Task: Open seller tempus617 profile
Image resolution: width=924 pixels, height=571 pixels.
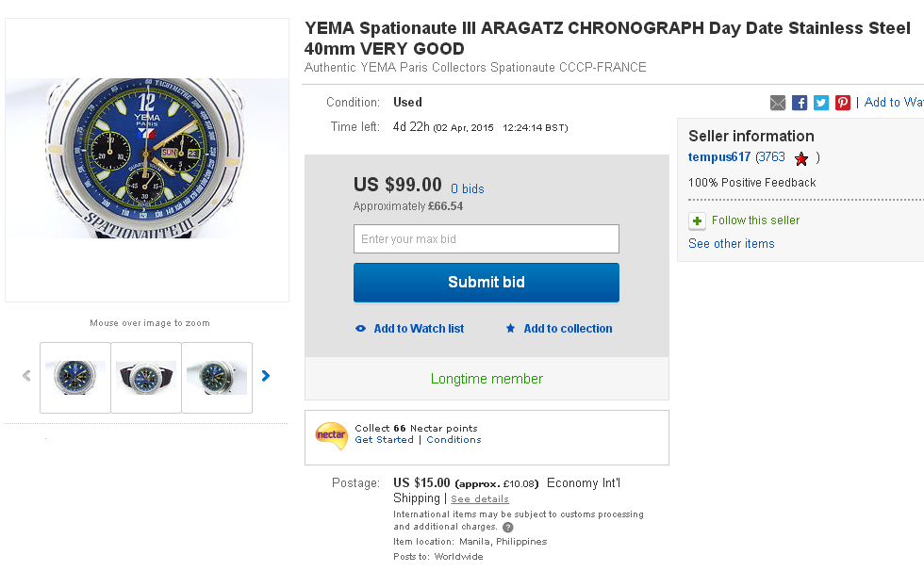Action: [719, 157]
